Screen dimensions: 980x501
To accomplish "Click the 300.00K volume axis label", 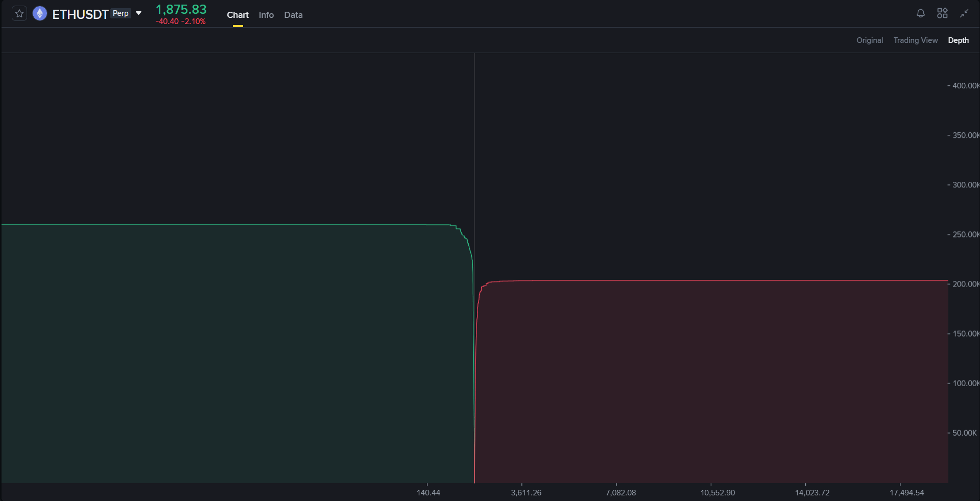I will (966, 185).
